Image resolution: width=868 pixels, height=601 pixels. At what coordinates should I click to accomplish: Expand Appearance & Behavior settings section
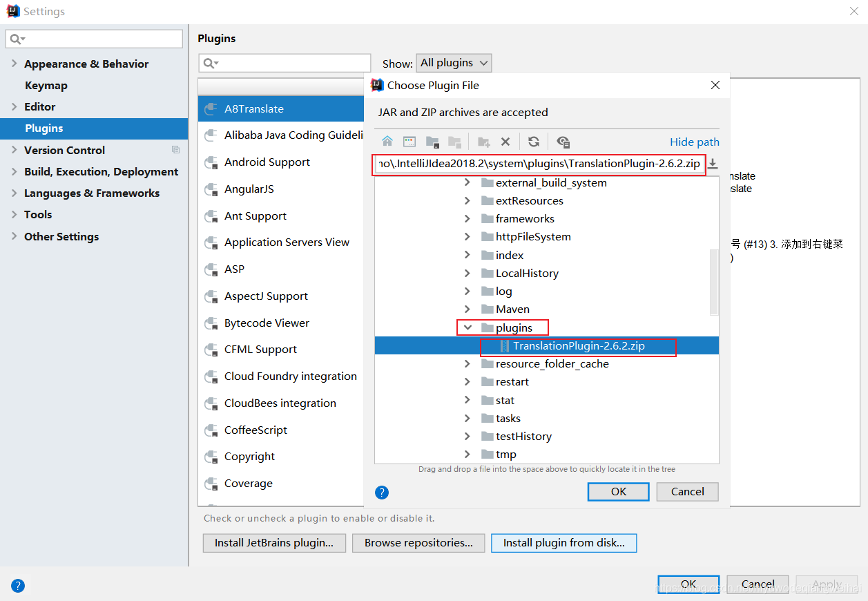pyautogui.click(x=15, y=64)
